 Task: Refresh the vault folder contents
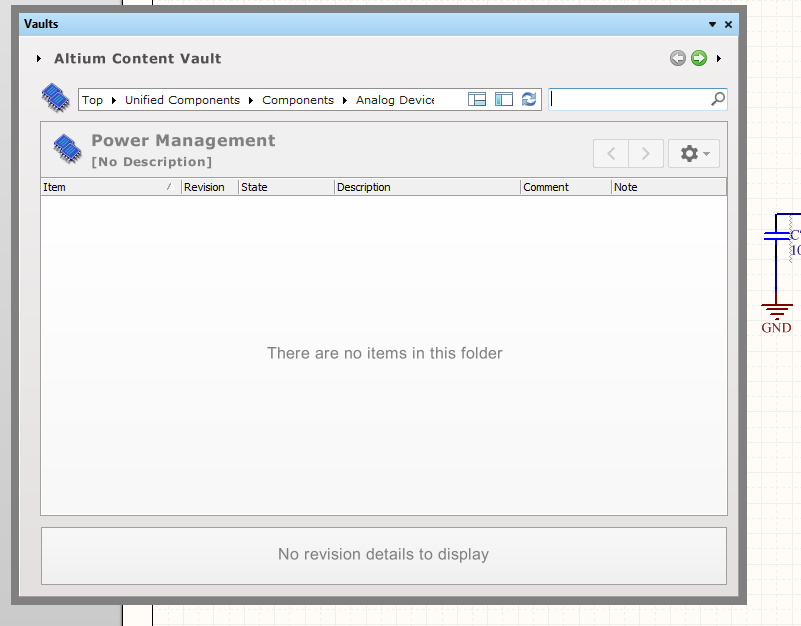529,99
